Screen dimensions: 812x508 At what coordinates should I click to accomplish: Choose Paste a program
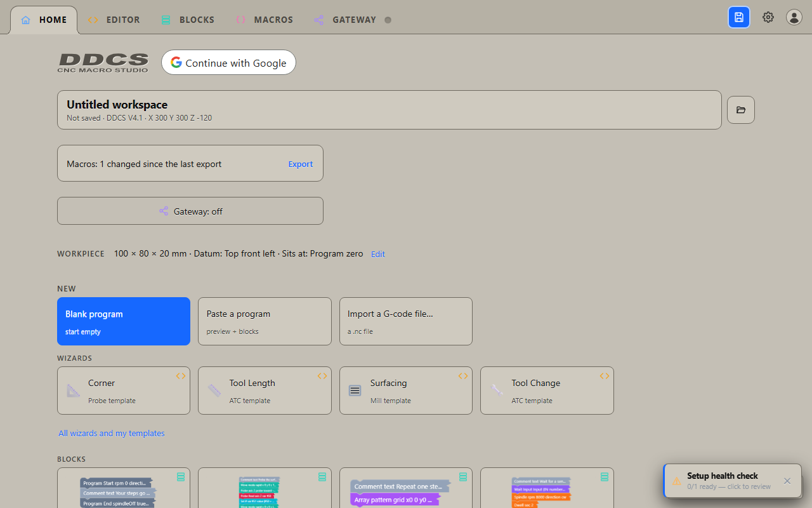pyautogui.click(x=265, y=321)
